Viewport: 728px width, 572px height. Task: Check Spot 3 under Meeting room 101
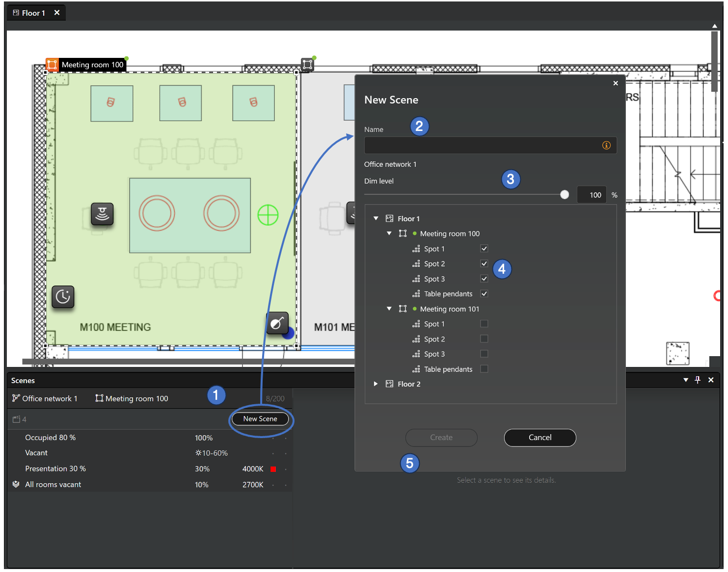coord(484,354)
